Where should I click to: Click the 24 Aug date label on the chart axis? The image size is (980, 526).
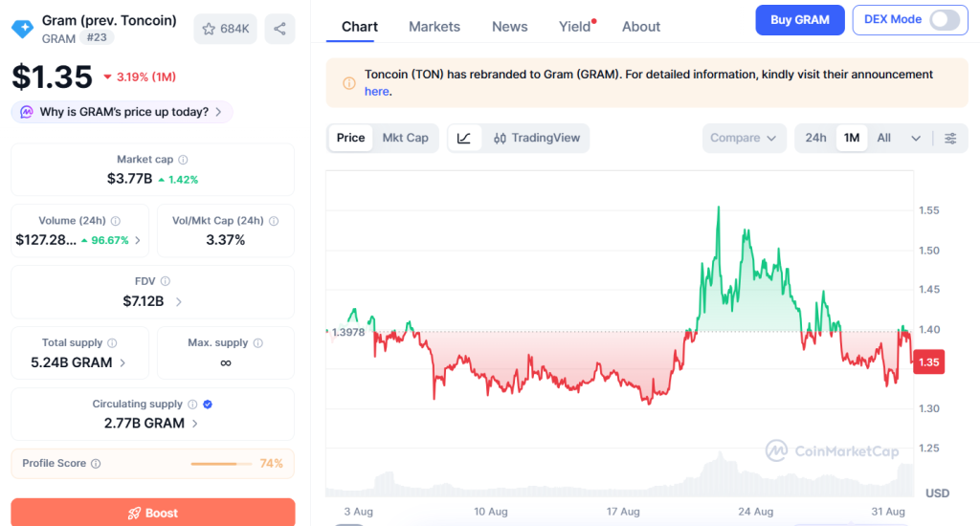(x=756, y=512)
